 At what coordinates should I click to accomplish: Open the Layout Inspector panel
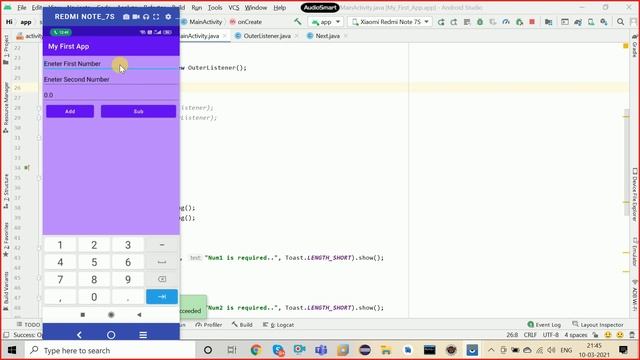click(x=598, y=325)
